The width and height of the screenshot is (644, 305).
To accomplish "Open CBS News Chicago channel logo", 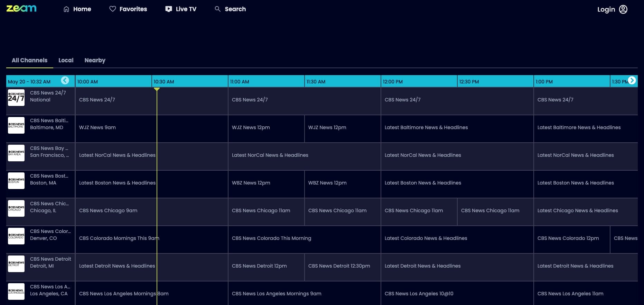I will pyautogui.click(x=16, y=208).
